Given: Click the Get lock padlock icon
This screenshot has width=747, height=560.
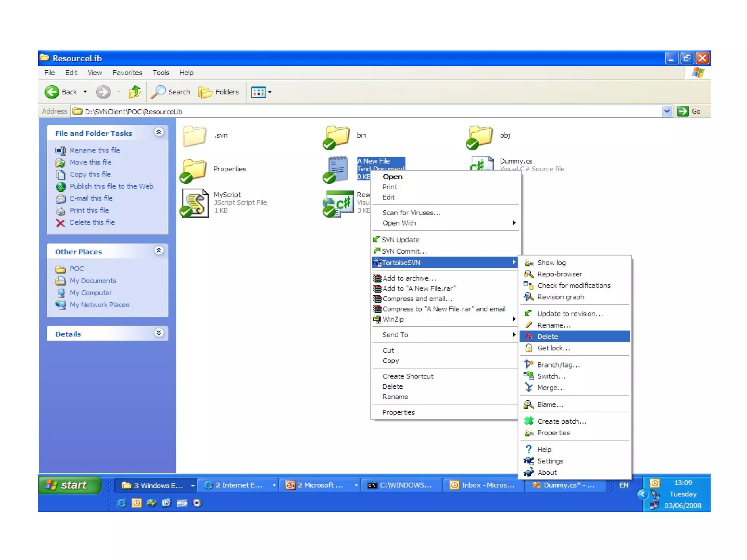Looking at the screenshot, I should click(529, 348).
